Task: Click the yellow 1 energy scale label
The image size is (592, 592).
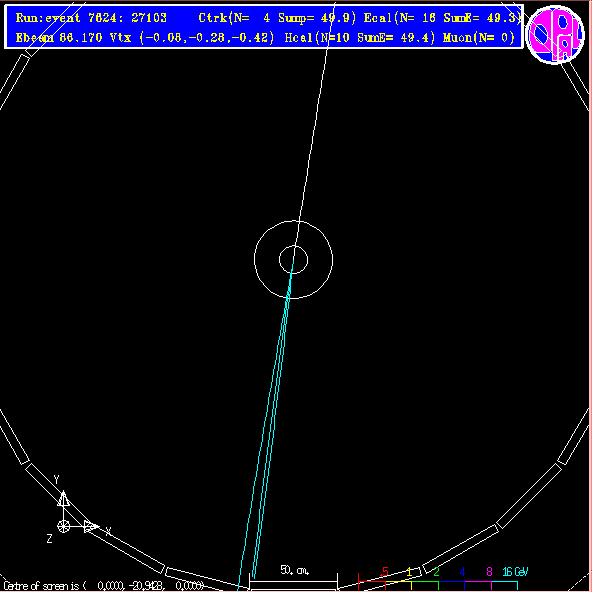Action: point(409,572)
